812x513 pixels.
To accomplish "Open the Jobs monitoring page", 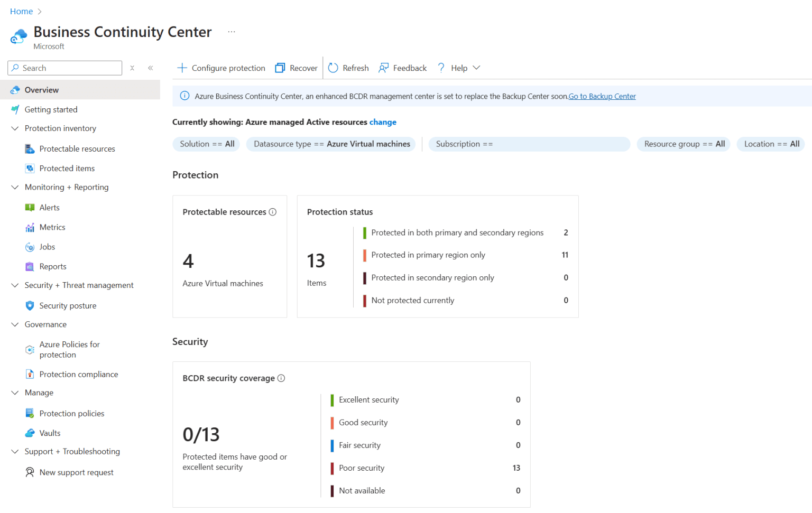I will point(47,247).
